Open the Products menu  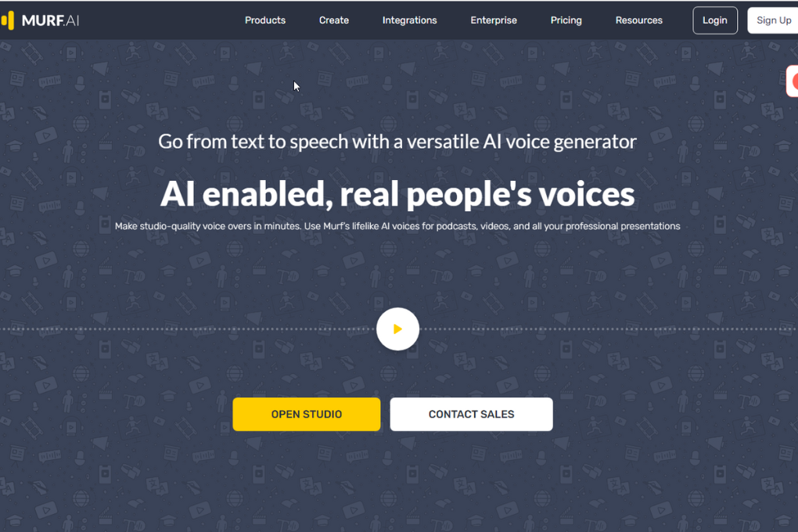click(x=265, y=20)
